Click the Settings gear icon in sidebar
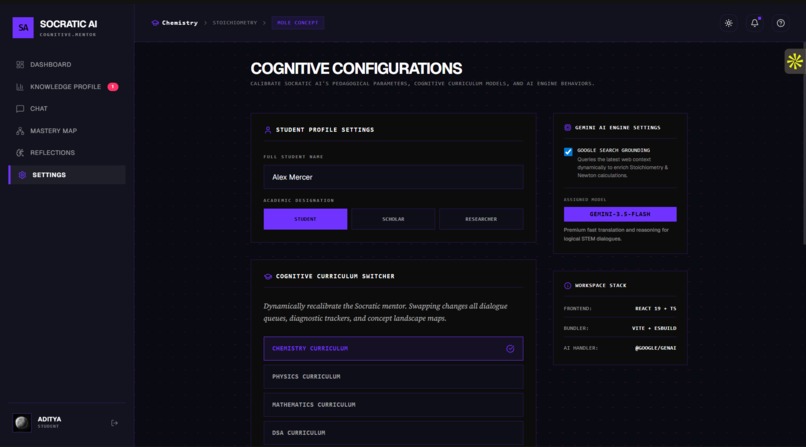The width and height of the screenshot is (806, 447). [x=22, y=175]
